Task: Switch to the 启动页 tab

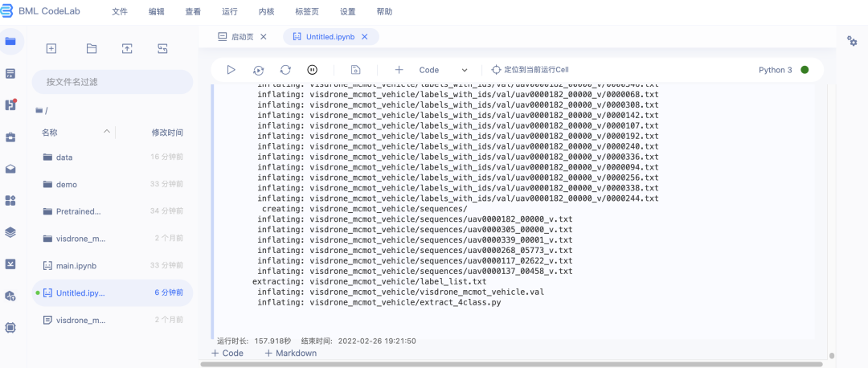Action: [x=242, y=36]
